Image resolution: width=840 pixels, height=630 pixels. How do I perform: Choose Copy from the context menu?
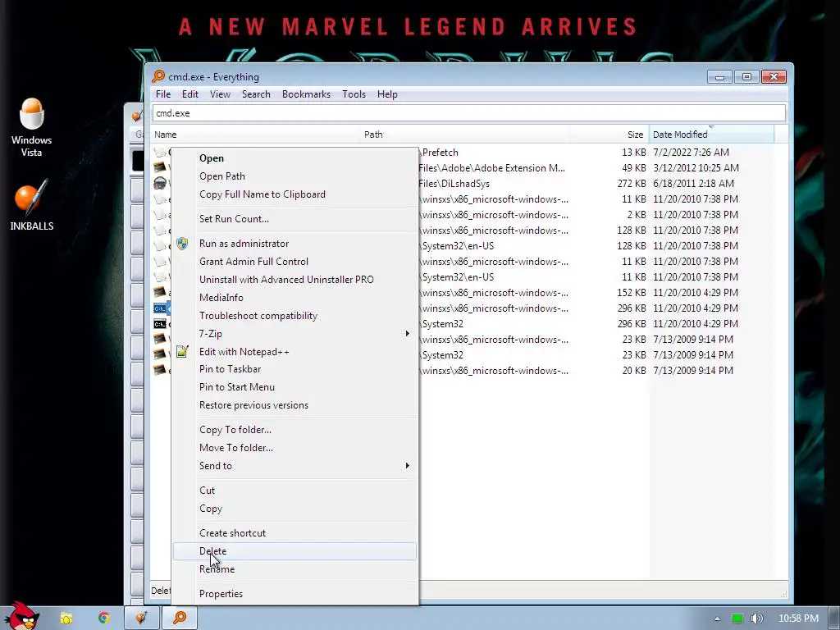(x=211, y=509)
